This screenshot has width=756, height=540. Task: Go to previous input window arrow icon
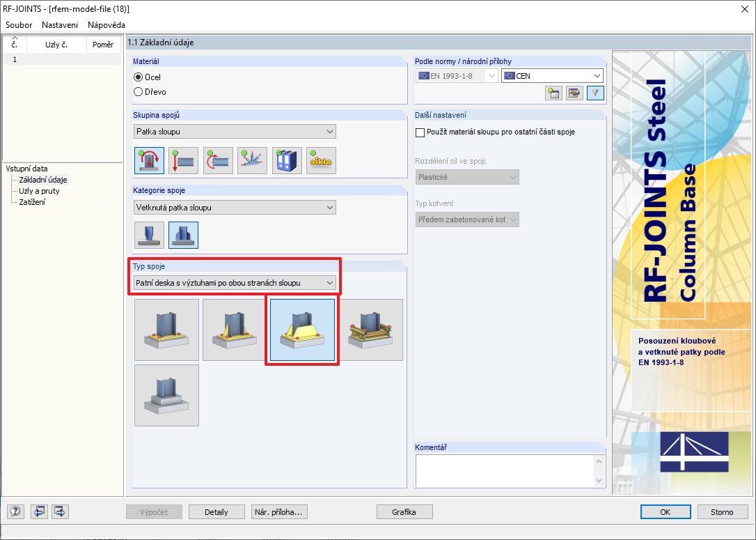[38, 511]
